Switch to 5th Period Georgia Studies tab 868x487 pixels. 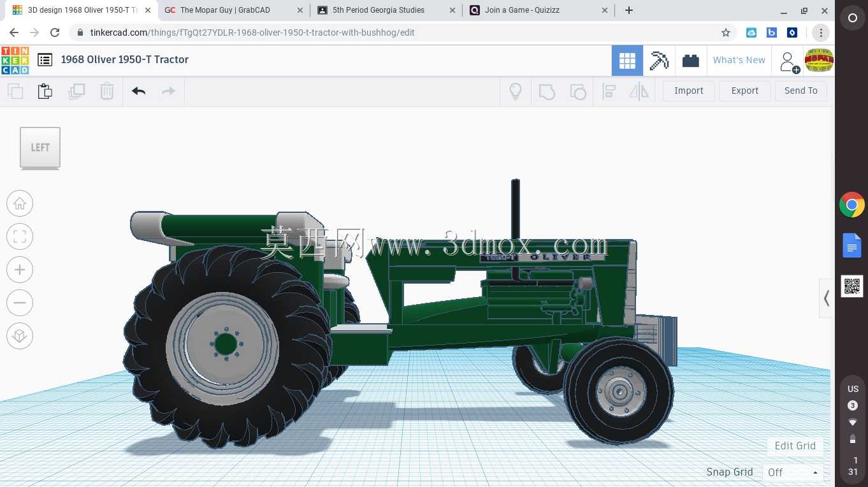click(x=386, y=10)
